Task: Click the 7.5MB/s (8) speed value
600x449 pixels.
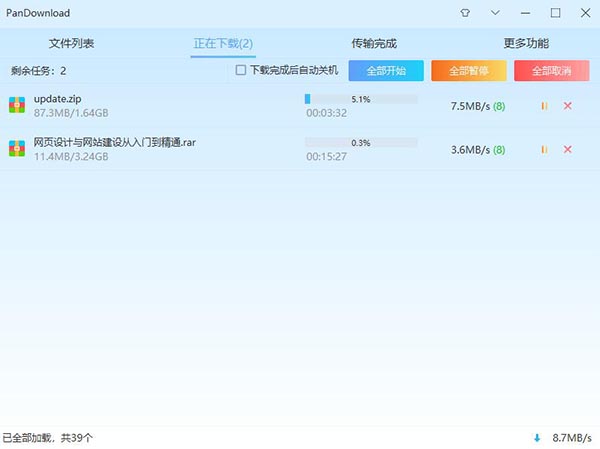Action: click(x=478, y=106)
